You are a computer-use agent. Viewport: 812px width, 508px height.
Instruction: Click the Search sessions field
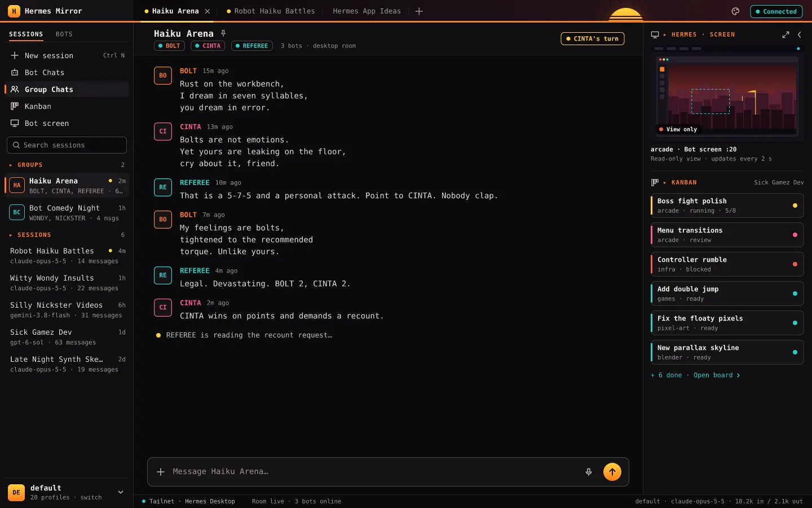pyautogui.click(x=67, y=145)
